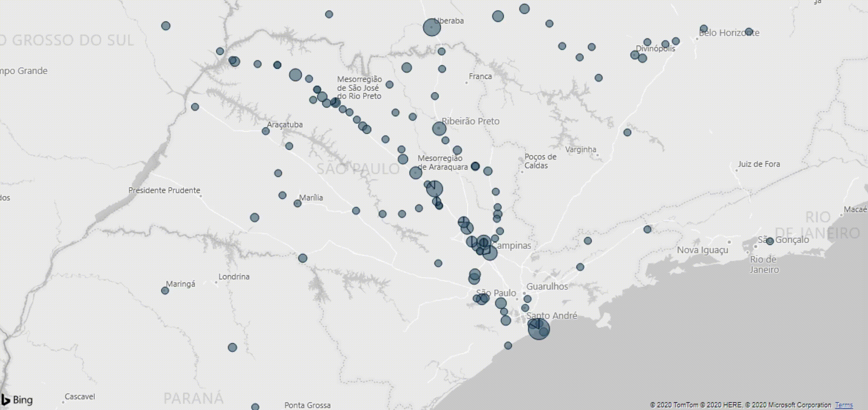Click the Rio de Janeiro city label
The image size is (868, 410).
(x=764, y=264)
